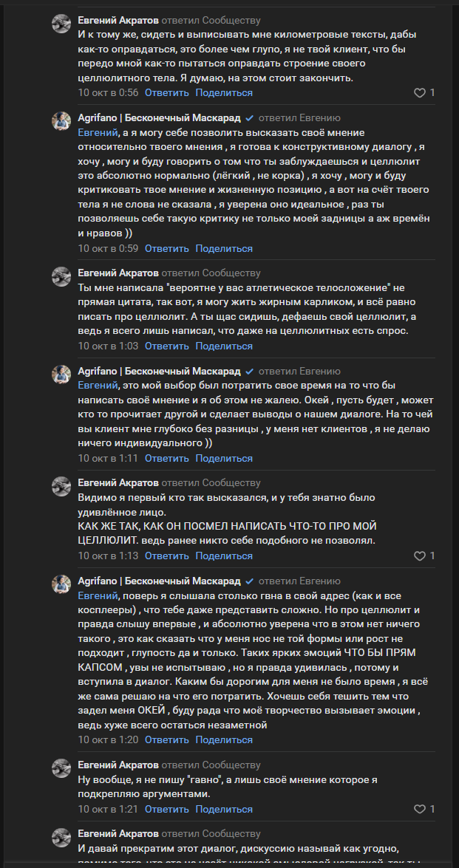The width and height of the screenshot is (459, 868).
Task: Share the 1:21 comment via Поделиться
Action: (x=224, y=810)
